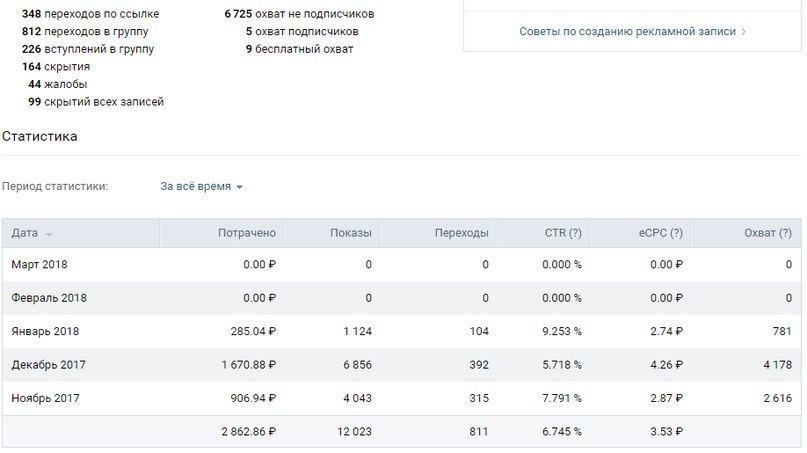Select the Январь 2018 row

tap(401, 332)
